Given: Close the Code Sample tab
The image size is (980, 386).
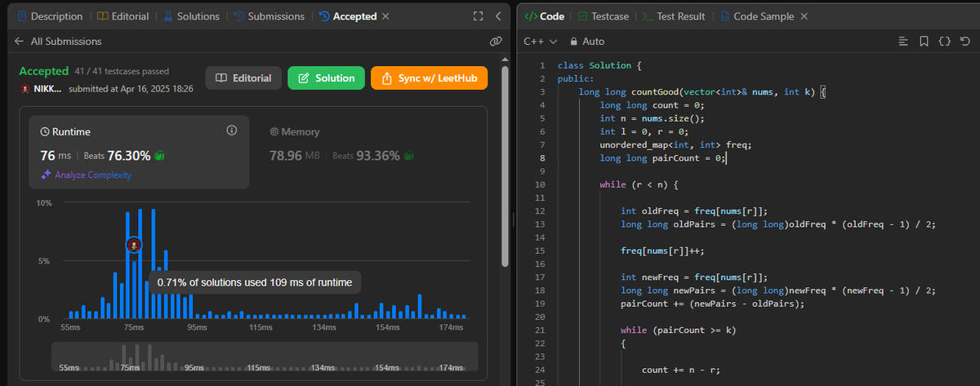Looking at the screenshot, I should pos(804,16).
